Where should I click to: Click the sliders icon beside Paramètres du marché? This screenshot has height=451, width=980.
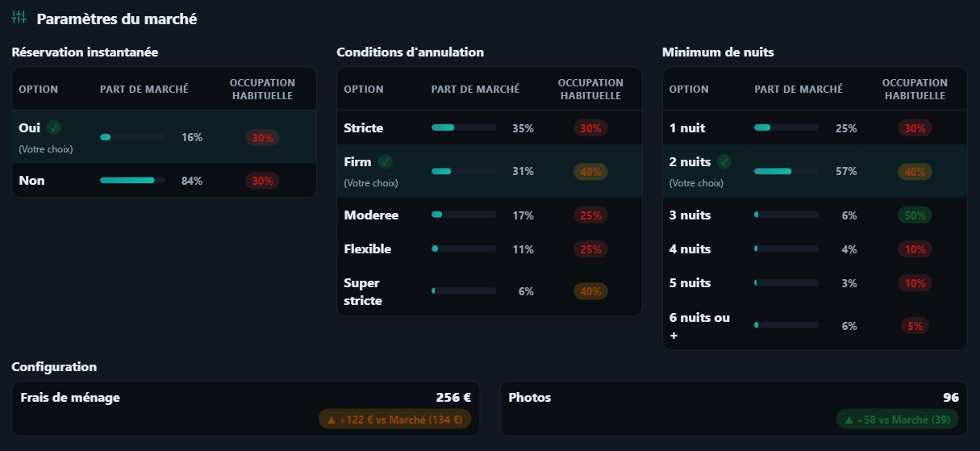pos(19,18)
